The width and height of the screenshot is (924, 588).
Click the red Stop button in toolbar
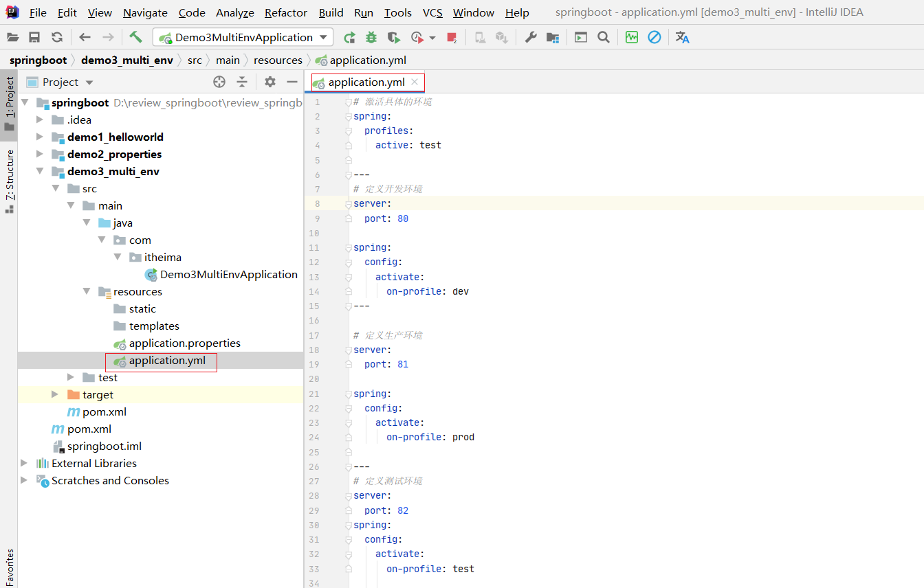tap(452, 37)
